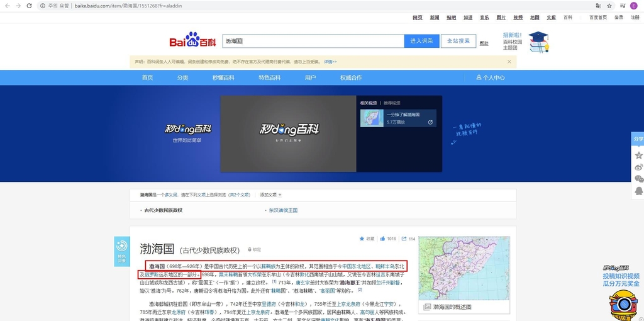Open the 网页 top navigation link
The height and width of the screenshot is (321, 644).
point(418,17)
